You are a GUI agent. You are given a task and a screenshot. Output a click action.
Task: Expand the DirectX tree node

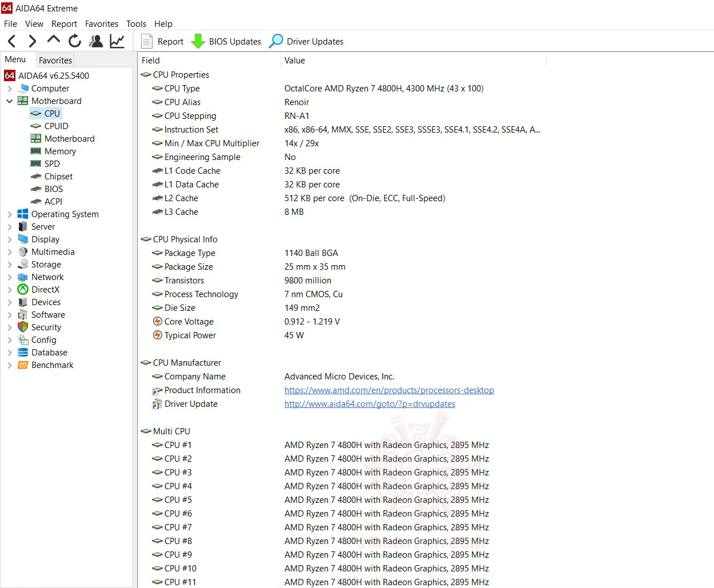[x=10, y=290]
